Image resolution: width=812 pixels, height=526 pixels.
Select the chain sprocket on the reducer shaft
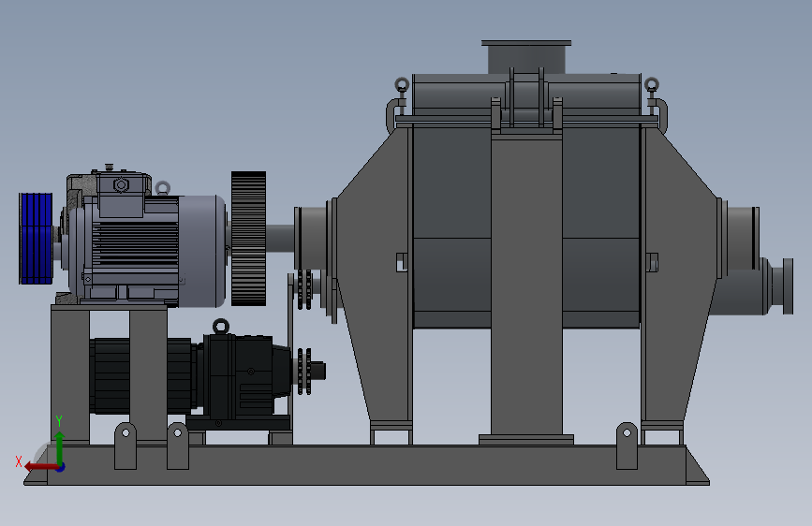click(x=304, y=372)
